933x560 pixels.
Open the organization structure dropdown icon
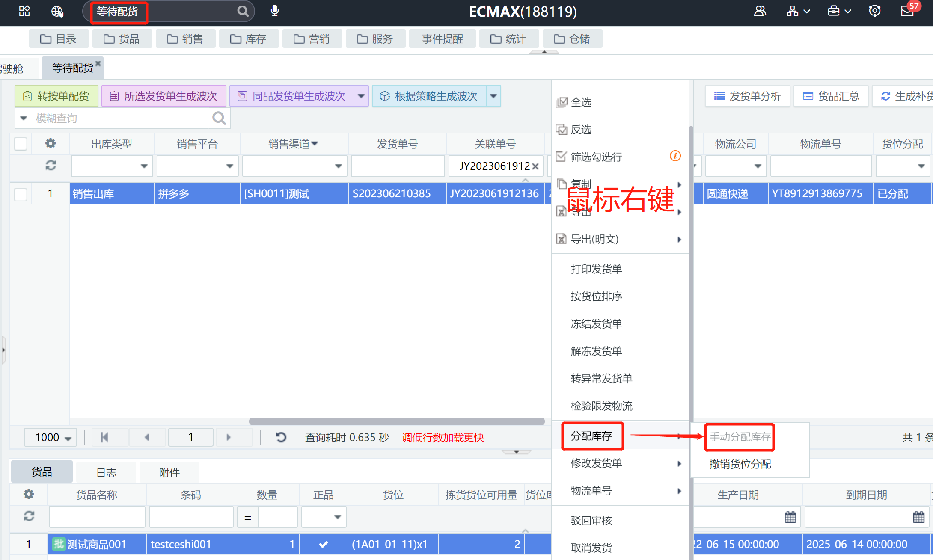coord(798,11)
